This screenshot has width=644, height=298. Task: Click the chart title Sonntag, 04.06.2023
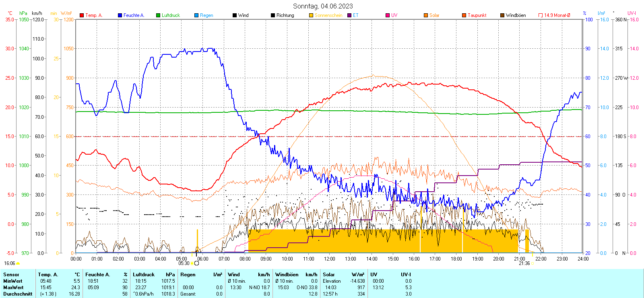(x=322, y=6)
